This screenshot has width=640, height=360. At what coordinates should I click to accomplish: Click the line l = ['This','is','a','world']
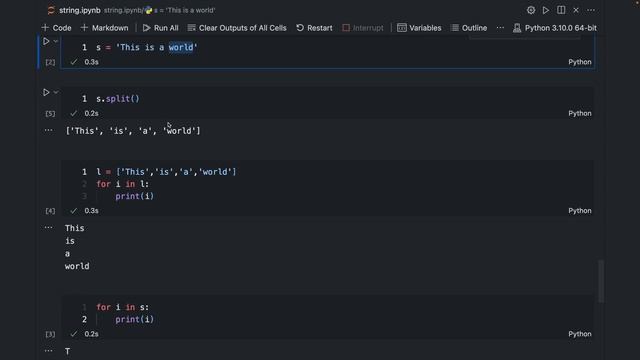point(166,172)
